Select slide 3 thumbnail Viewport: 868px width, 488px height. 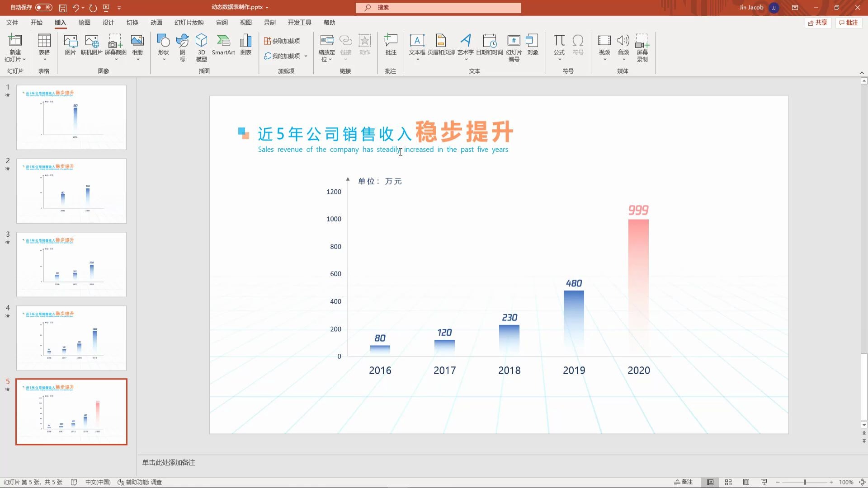coord(71,265)
